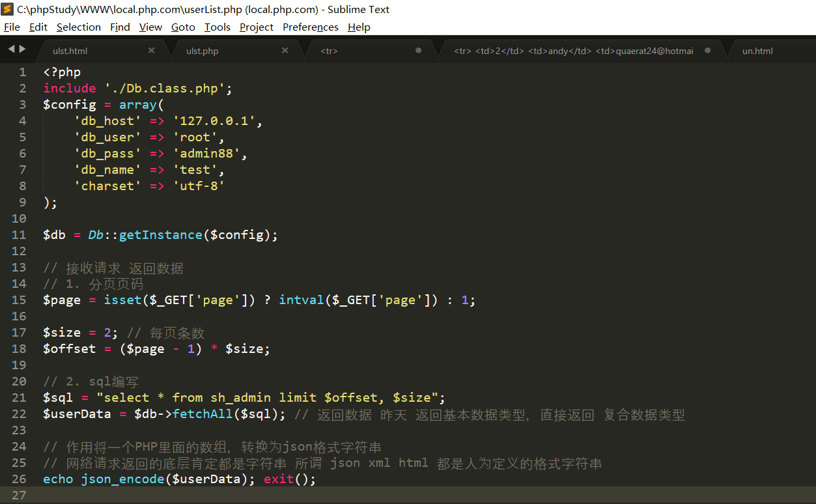This screenshot has width=816, height=504.
Task: Open the Find menu
Action: click(120, 27)
